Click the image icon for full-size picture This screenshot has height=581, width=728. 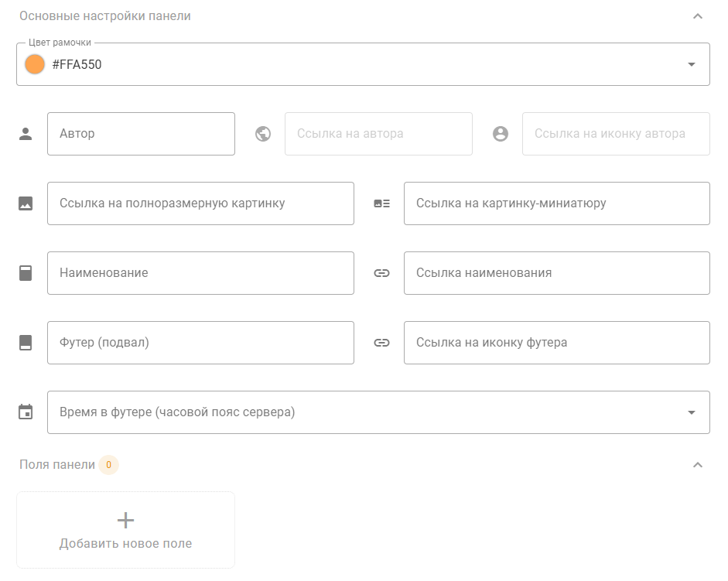(26, 203)
